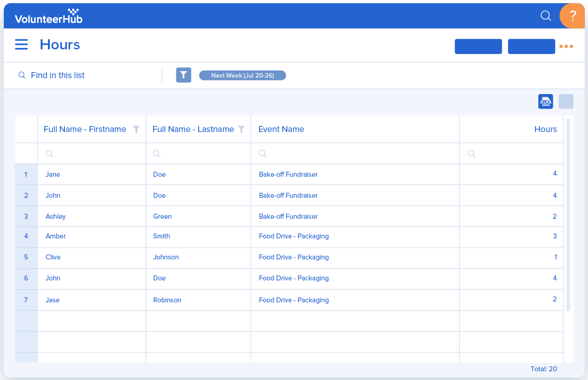Sort by the Event Name column header
588x380 pixels.
[281, 129]
